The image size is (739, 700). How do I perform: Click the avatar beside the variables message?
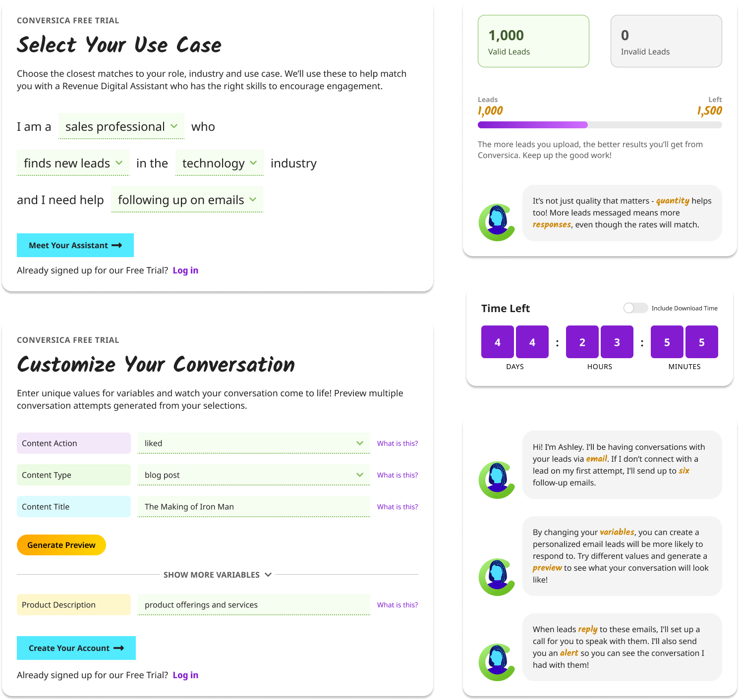(497, 577)
